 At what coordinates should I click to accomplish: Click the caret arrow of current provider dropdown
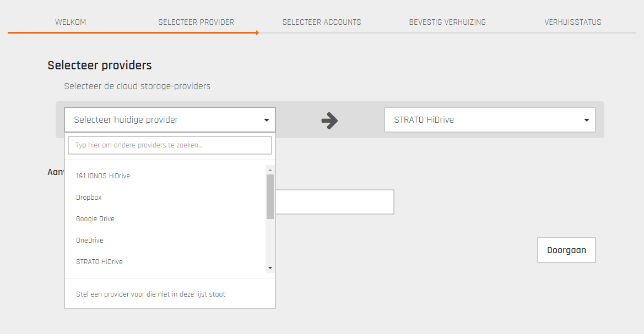(x=267, y=120)
